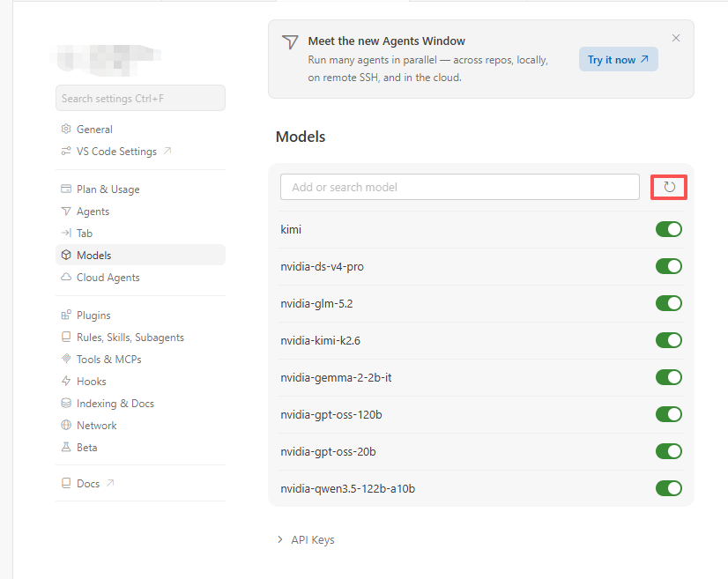Click the Plan & Usage card icon
Viewport: 728px width, 579px height.
(x=66, y=189)
